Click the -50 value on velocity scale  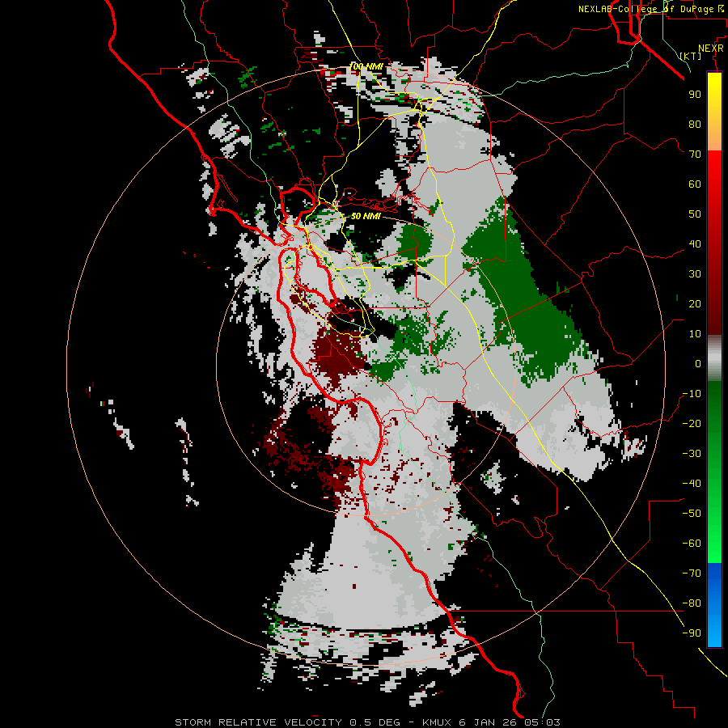coord(692,514)
